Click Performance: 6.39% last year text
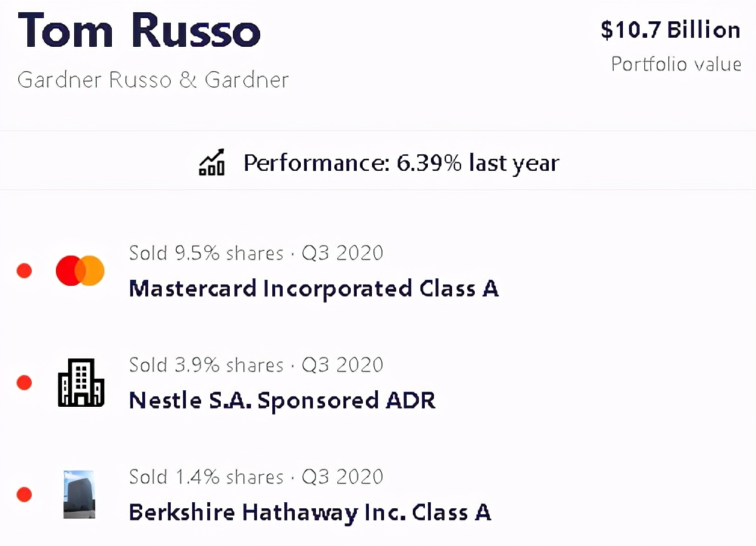The width and height of the screenshot is (756, 546). 401,163
